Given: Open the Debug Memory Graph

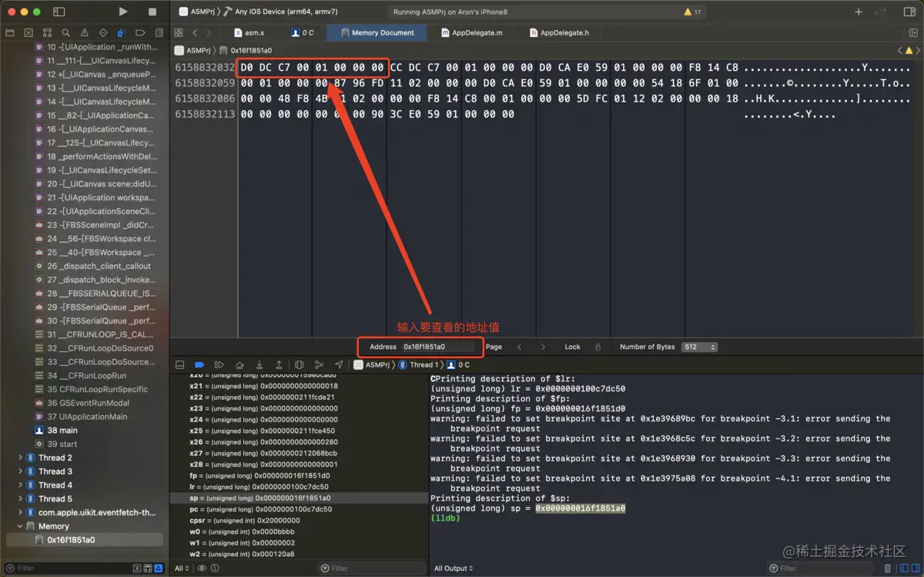Looking at the screenshot, I should (319, 364).
